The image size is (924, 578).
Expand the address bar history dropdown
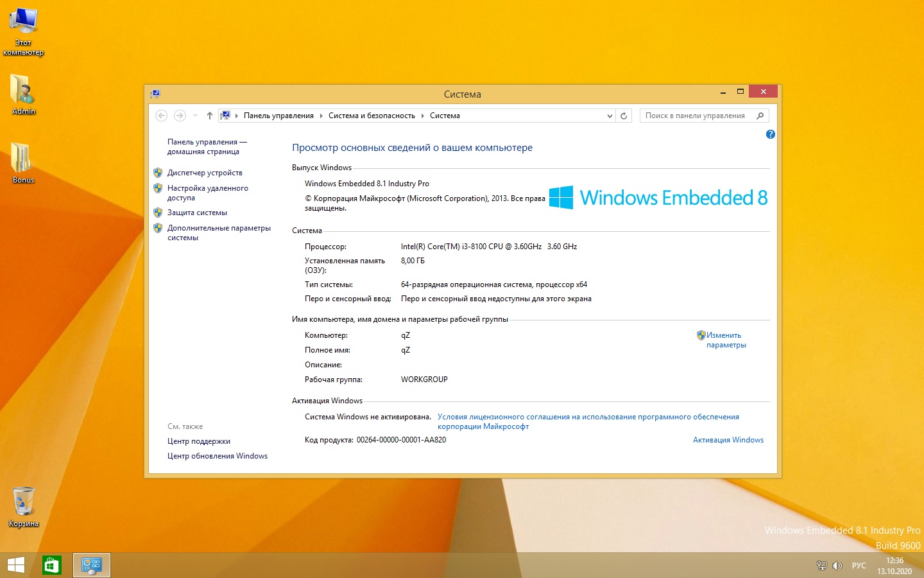[610, 116]
